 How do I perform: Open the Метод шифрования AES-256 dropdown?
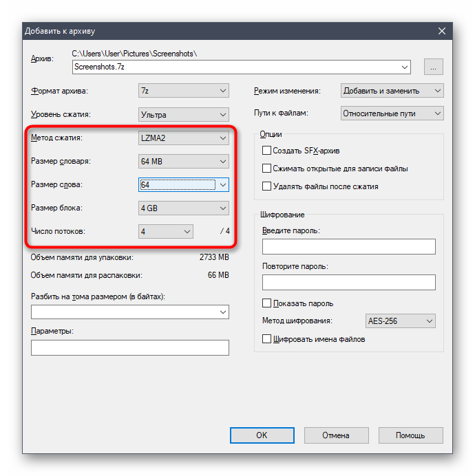(400, 321)
